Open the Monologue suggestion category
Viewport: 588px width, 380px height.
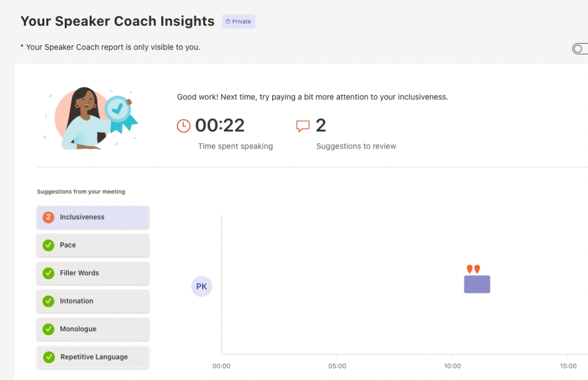93,329
